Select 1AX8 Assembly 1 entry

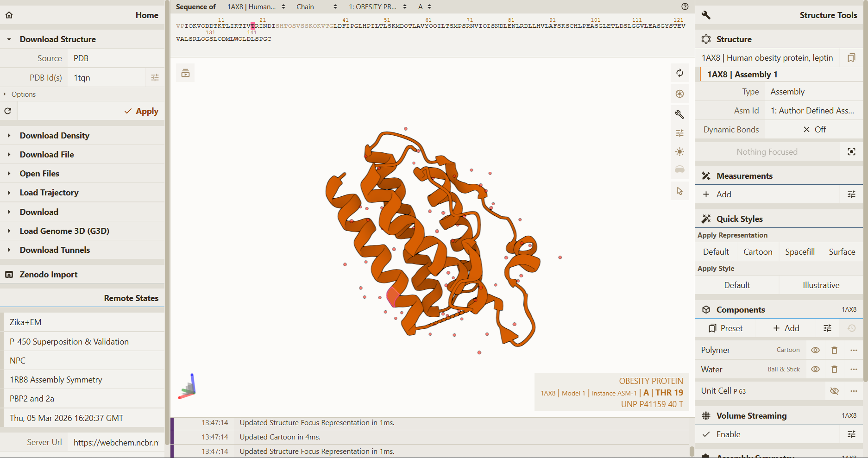(x=781, y=75)
